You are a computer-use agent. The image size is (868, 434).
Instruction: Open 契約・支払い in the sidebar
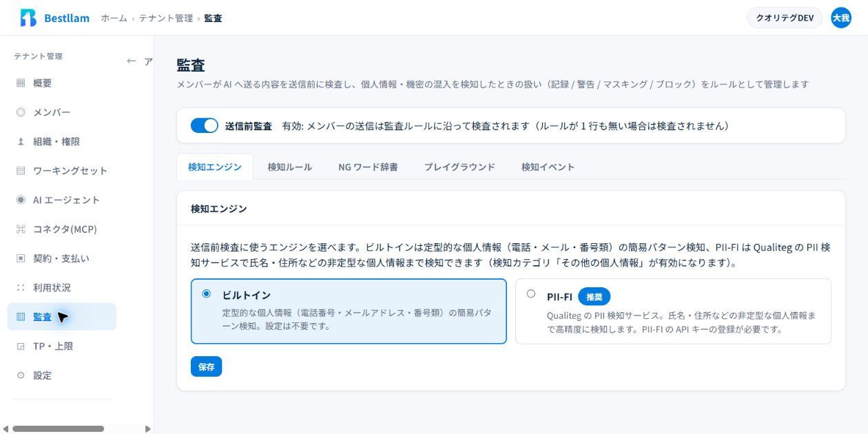click(x=62, y=258)
